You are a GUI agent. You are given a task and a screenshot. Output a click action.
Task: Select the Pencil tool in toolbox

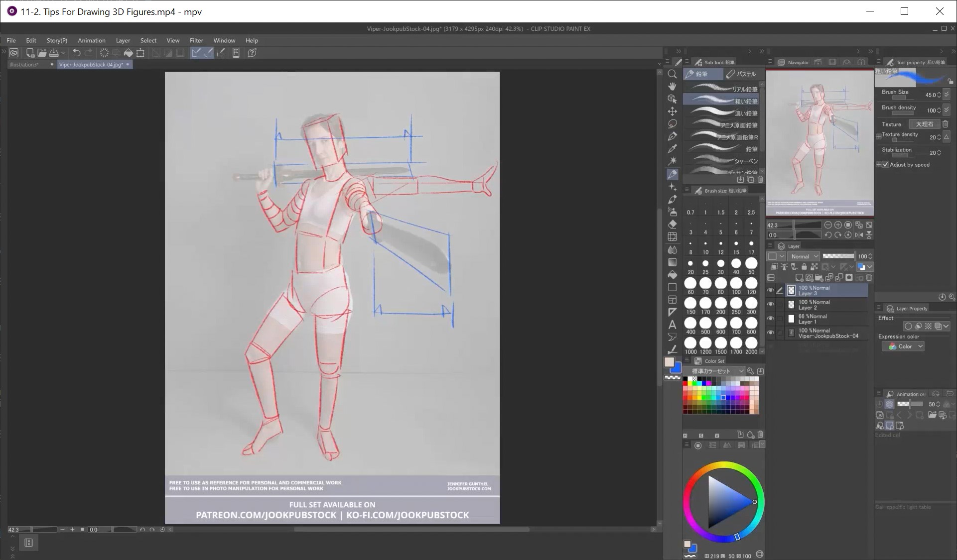[672, 174]
